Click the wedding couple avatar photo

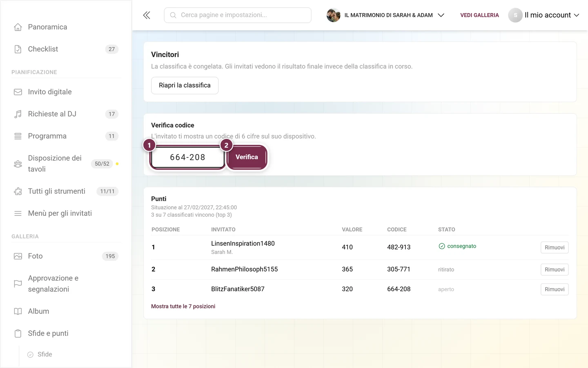[x=334, y=15]
